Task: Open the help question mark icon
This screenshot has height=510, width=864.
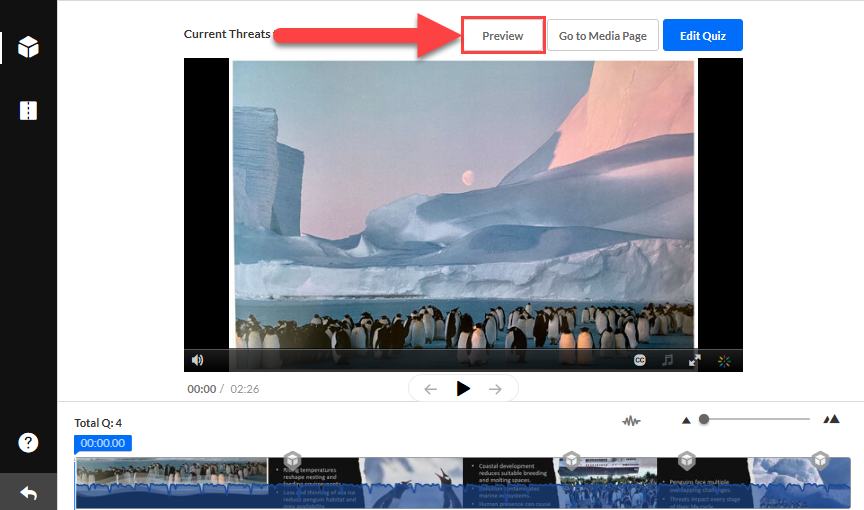Action: point(28,442)
